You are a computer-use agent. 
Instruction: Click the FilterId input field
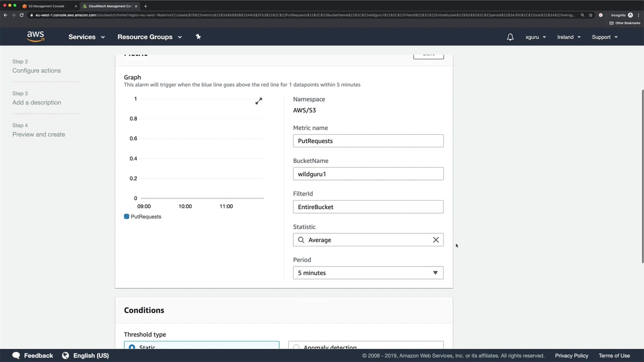[x=368, y=207]
